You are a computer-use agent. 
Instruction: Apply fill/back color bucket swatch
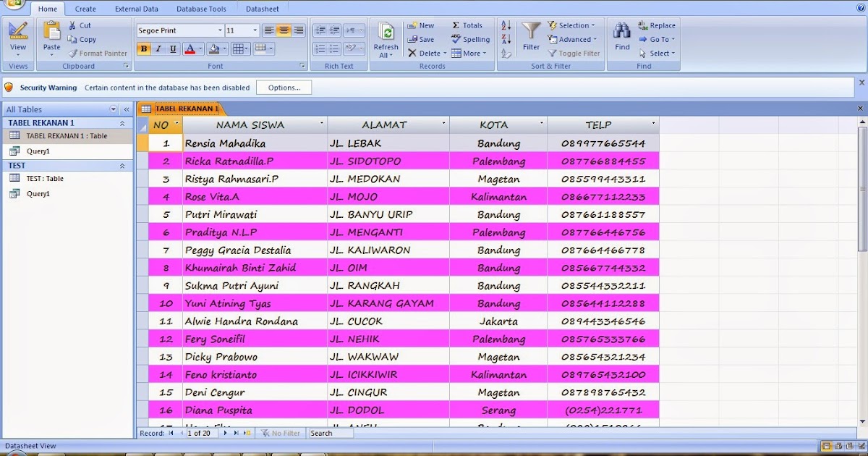[x=213, y=49]
